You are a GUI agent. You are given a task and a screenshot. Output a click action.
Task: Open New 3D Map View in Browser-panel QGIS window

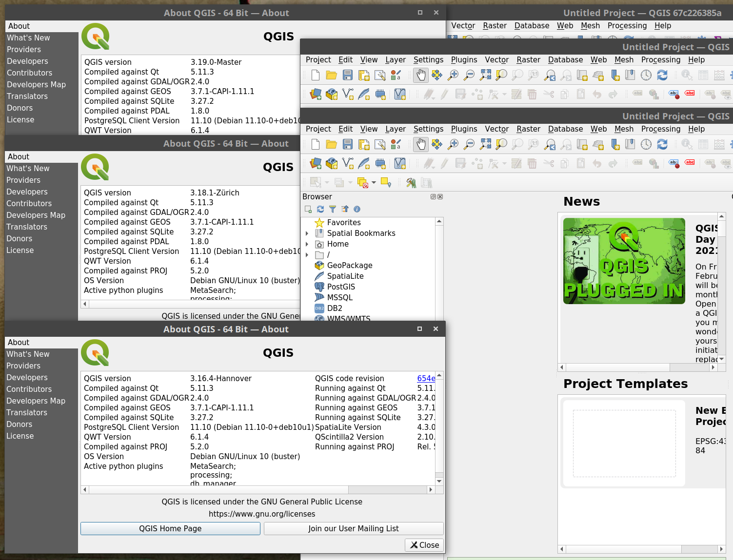point(598,144)
